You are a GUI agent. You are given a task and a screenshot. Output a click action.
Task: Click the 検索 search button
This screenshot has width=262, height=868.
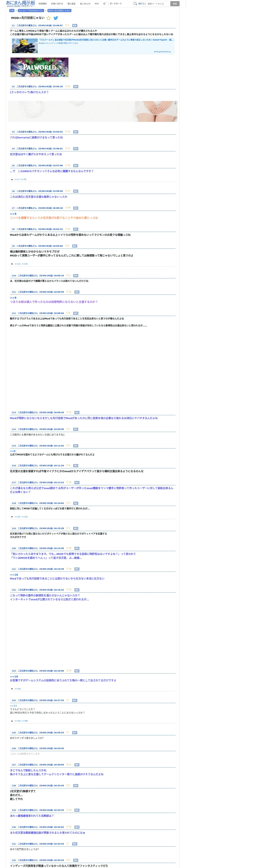175,4
